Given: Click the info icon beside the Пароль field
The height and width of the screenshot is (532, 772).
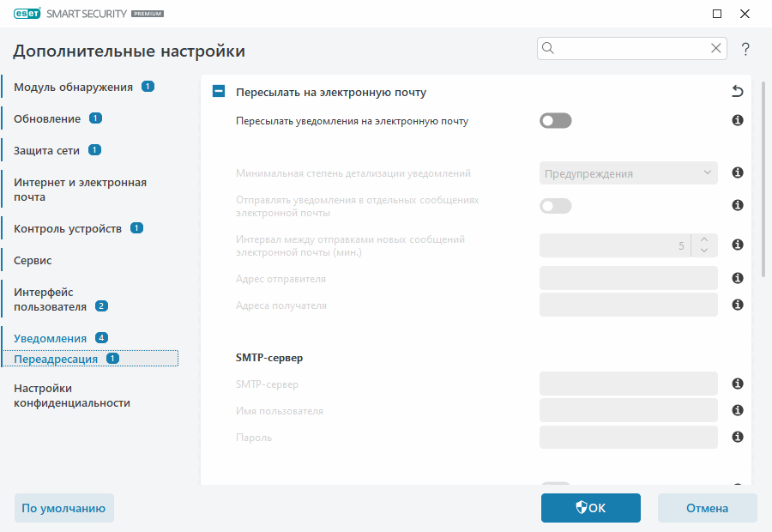Looking at the screenshot, I should click(x=737, y=437).
